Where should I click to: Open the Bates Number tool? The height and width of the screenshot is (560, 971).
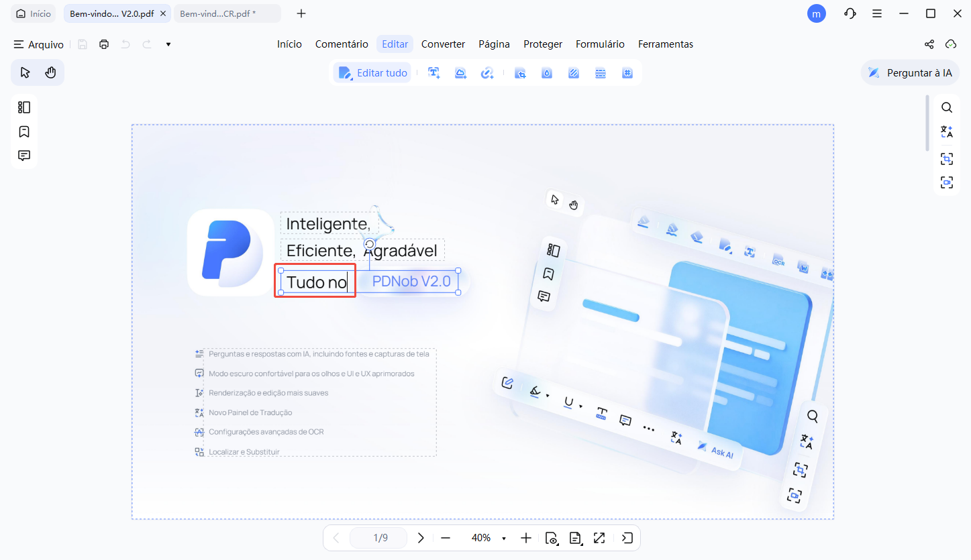627,73
